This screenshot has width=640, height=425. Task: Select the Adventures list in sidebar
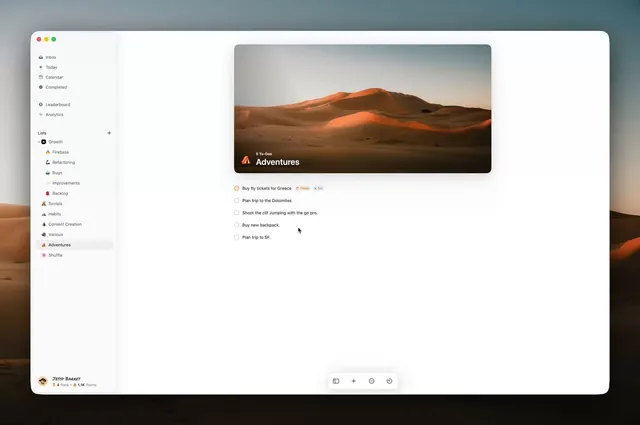74,245
